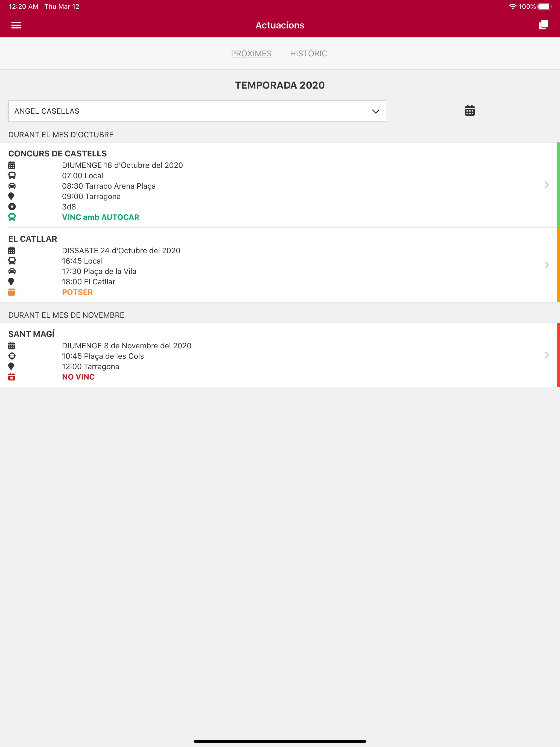Switch to the PRÒXIMES tab
The image size is (560, 747).
pos(251,53)
